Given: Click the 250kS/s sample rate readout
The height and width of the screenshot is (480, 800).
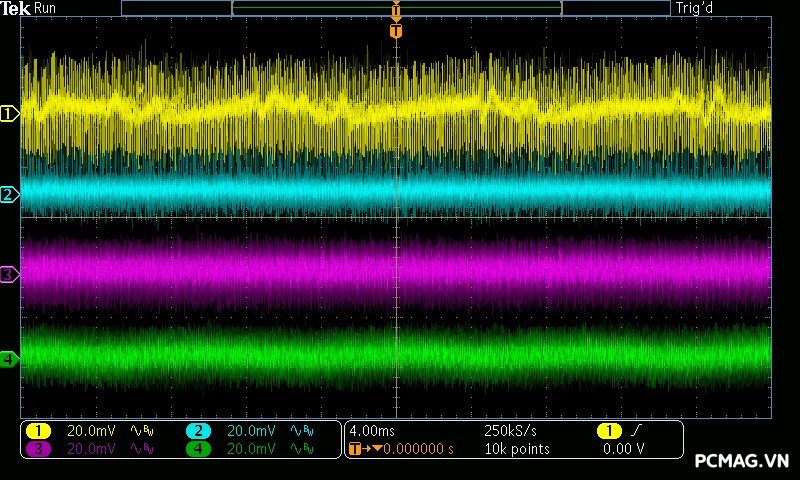Looking at the screenshot, I should coord(510,430).
